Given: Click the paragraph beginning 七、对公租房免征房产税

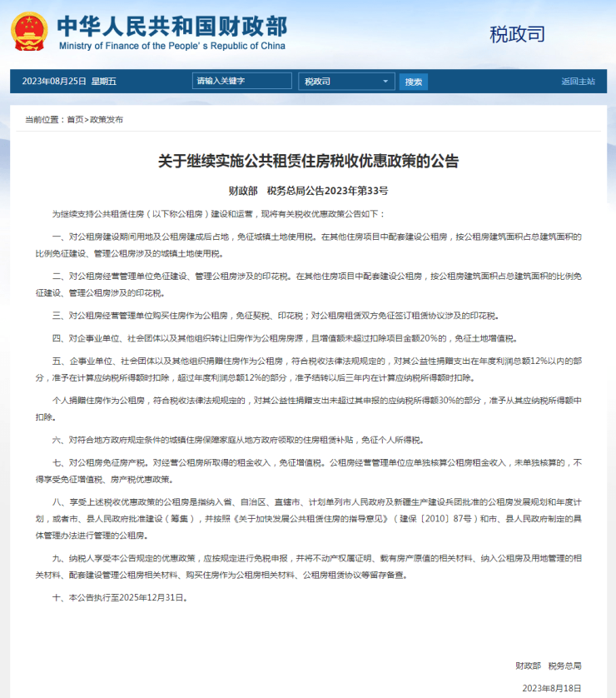Looking at the screenshot, I should tap(308, 471).
